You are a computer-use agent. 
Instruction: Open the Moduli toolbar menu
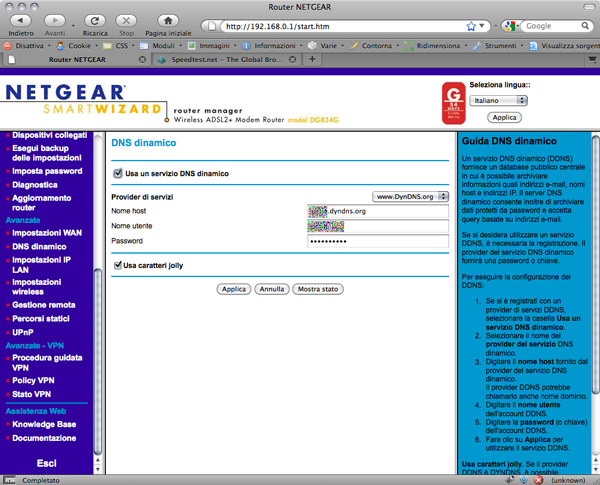[161, 46]
